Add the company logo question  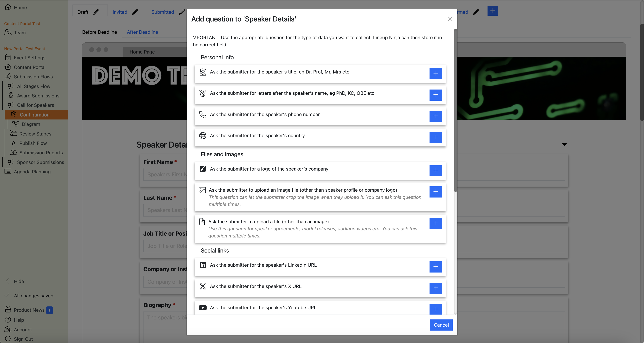(436, 170)
